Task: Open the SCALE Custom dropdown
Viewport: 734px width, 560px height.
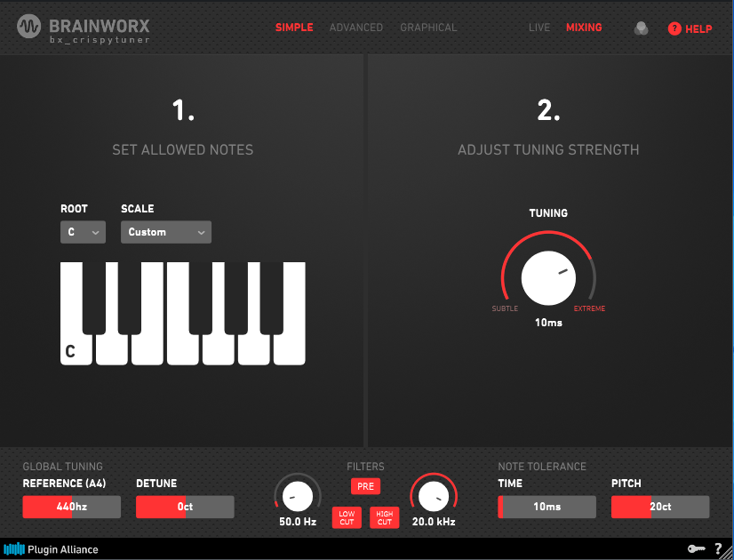Action: (x=166, y=232)
